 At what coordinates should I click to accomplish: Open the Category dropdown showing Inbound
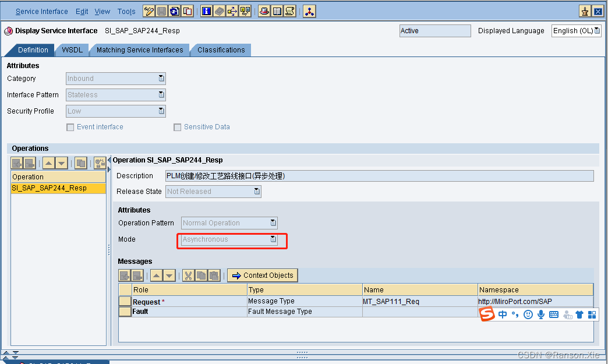(161, 78)
